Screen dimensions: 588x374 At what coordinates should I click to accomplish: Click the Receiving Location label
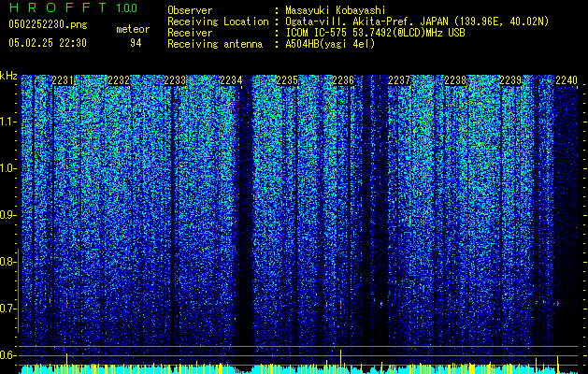pos(218,22)
